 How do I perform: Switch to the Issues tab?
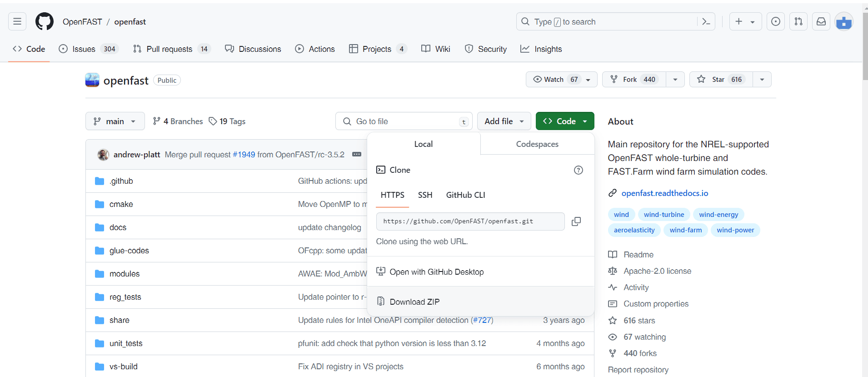click(89, 49)
